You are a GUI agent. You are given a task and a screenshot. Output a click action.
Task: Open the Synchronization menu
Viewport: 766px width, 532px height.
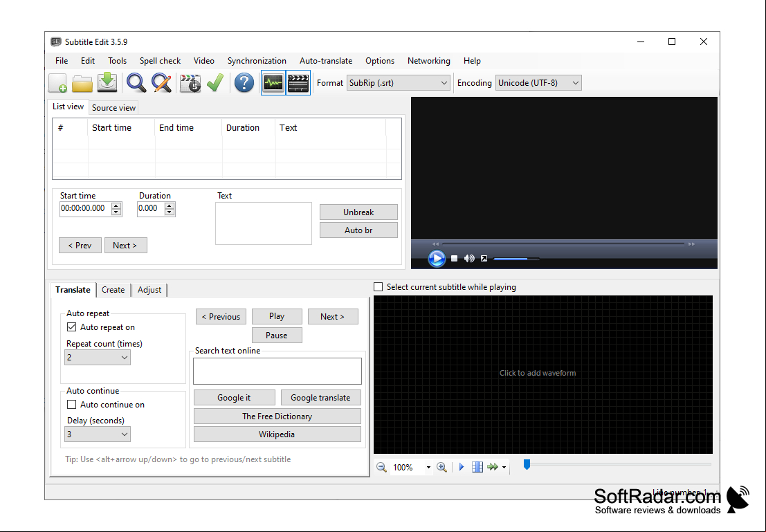click(x=257, y=61)
